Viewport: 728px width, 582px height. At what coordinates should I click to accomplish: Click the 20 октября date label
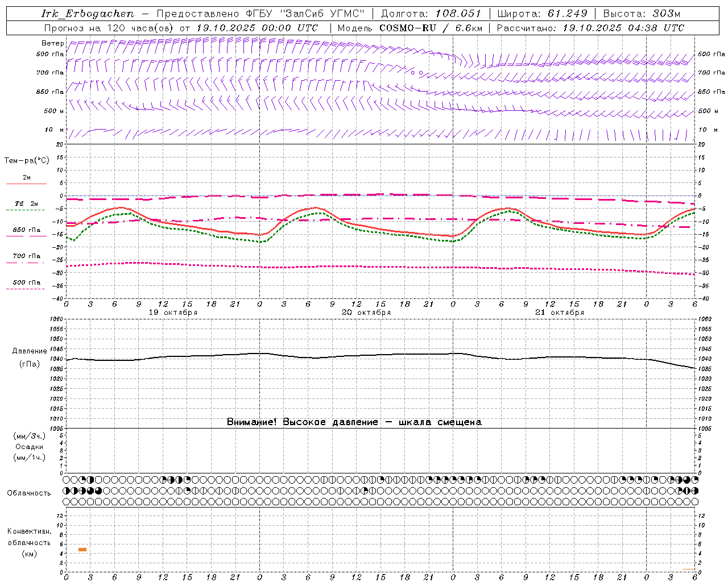coord(366,313)
